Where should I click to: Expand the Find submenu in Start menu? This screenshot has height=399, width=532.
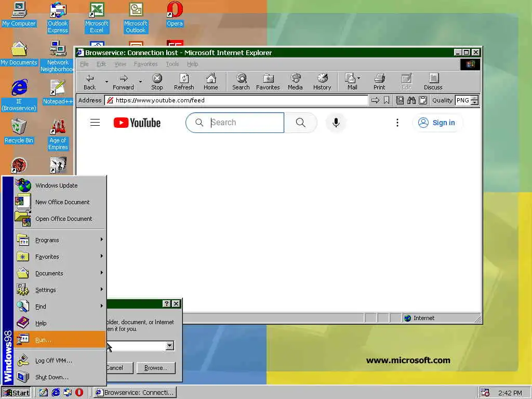coord(60,307)
